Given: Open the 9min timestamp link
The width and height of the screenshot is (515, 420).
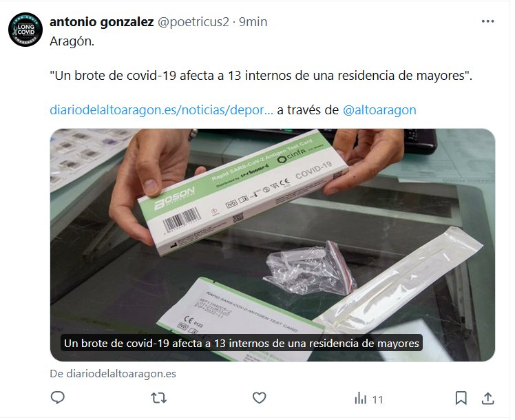Looking at the screenshot, I should [x=253, y=22].
